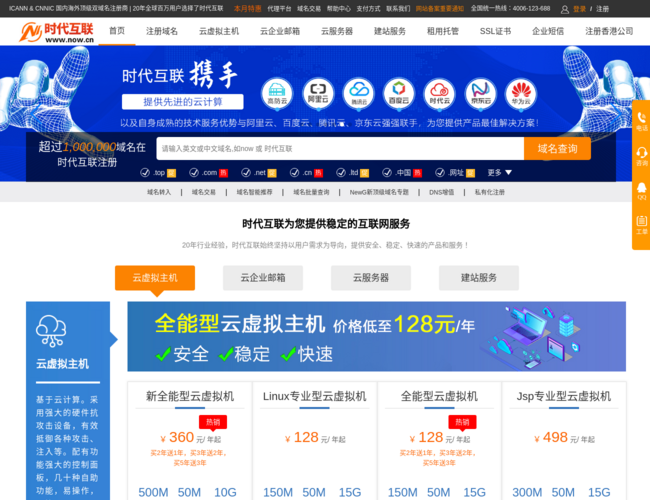Viewport: 650px width, 500px height.
Task: Open the QQ chat sidebar icon
Action: (x=641, y=191)
